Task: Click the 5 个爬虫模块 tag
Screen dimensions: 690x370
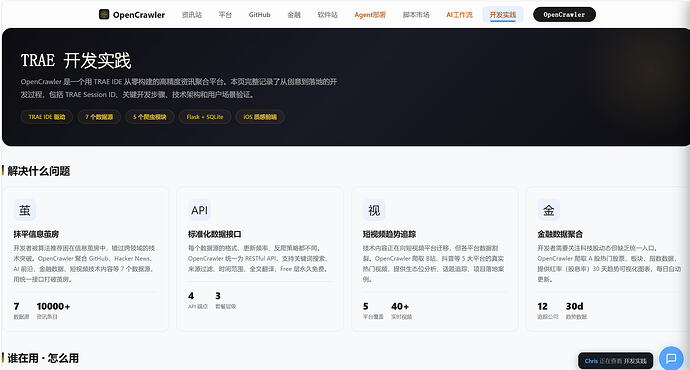Action: (x=150, y=117)
